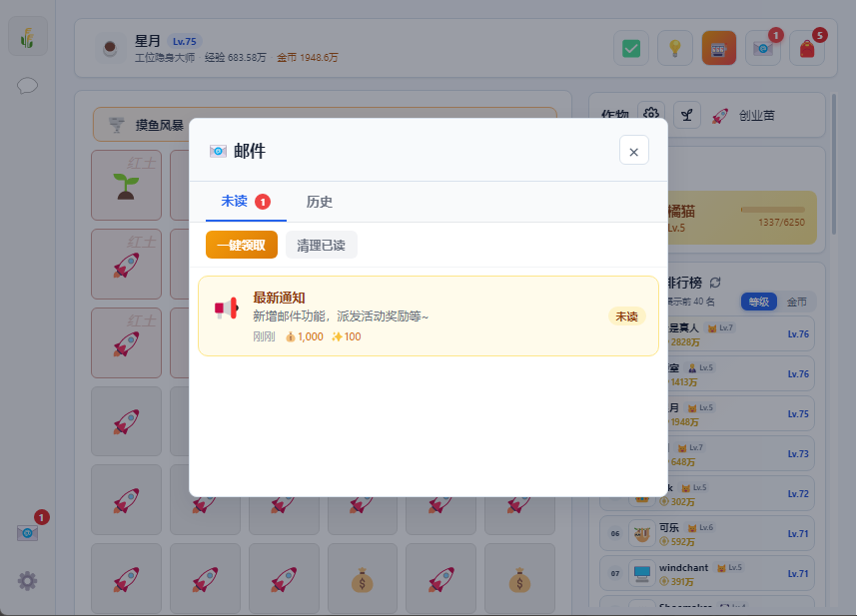Click the 清理已读 button
Screen dimensions: 857x616
322,245
